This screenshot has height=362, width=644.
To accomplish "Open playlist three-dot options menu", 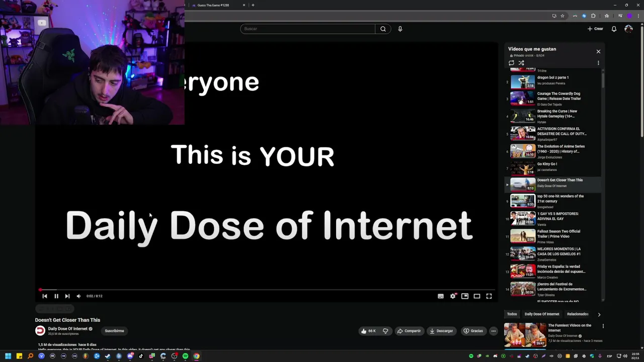I will click(598, 63).
